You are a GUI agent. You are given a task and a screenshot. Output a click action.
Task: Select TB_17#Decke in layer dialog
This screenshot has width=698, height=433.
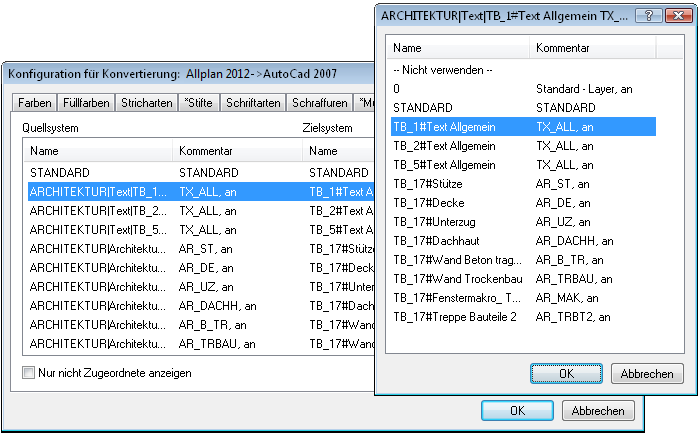point(524,203)
